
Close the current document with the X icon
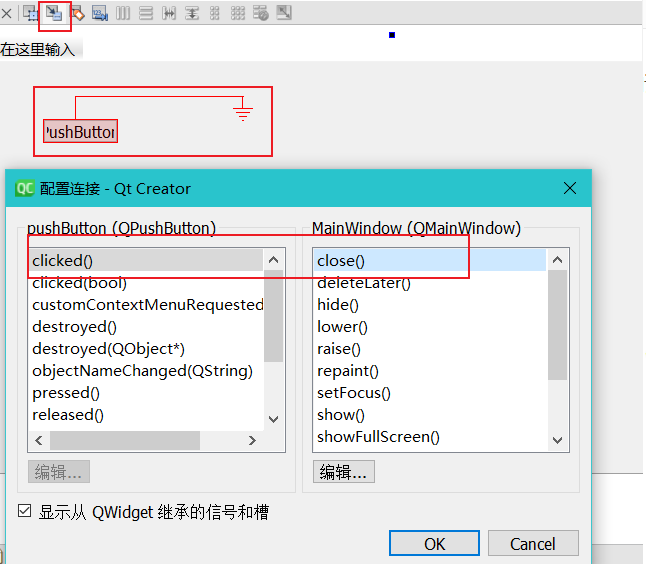pyautogui.click(x=6, y=14)
